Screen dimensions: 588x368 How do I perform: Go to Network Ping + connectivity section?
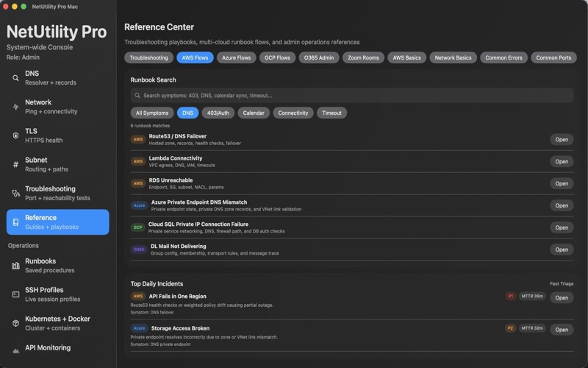point(58,107)
